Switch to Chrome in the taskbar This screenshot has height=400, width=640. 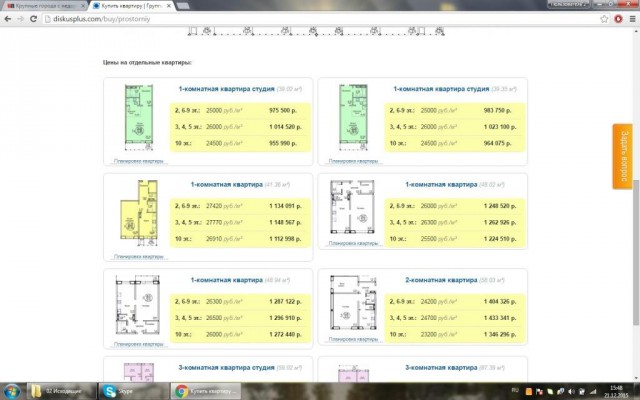click(x=205, y=391)
